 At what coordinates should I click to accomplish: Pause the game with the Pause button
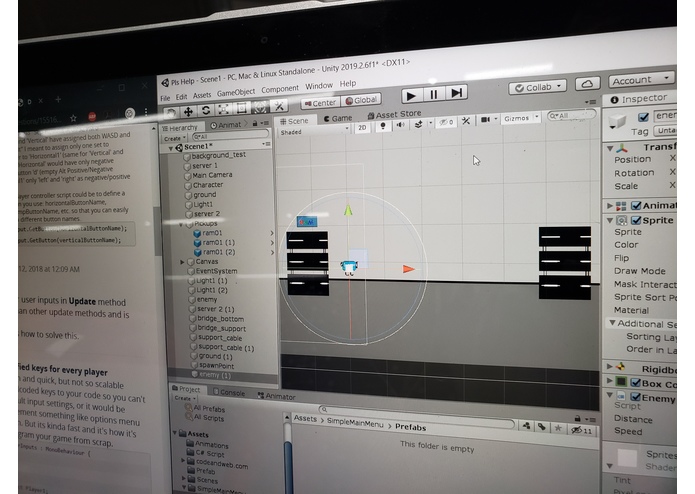(433, 94)
